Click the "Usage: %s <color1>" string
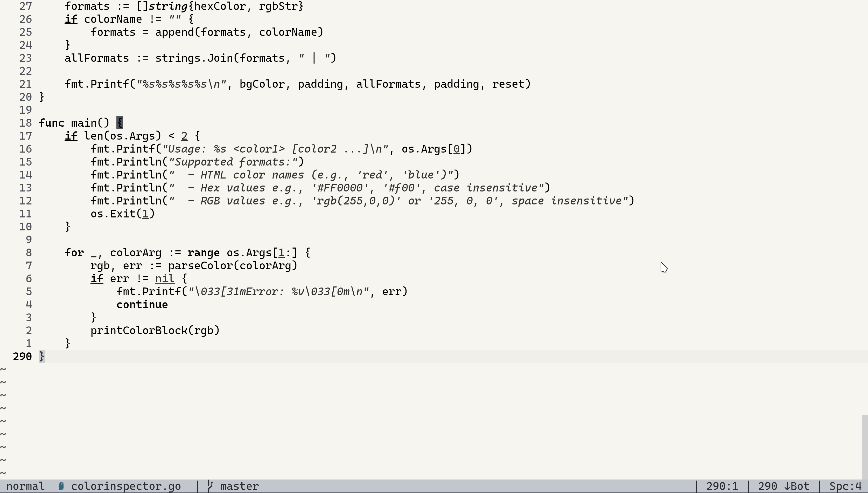Viewport: 868px width, 493px height. 275,149
